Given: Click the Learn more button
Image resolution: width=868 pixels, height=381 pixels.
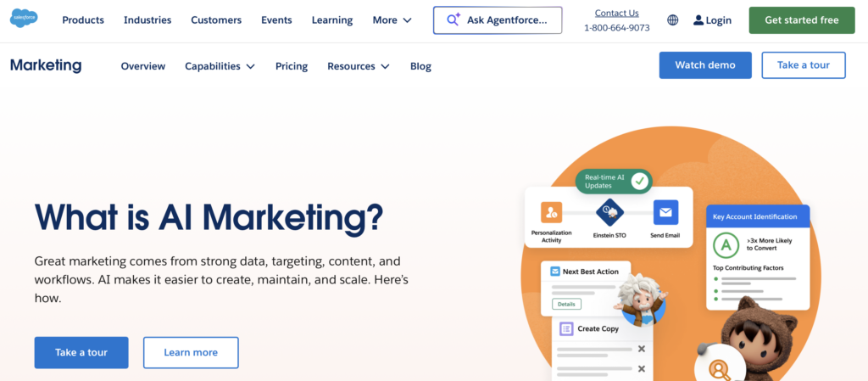Looking at the screenshot, I should coord(191,352).
